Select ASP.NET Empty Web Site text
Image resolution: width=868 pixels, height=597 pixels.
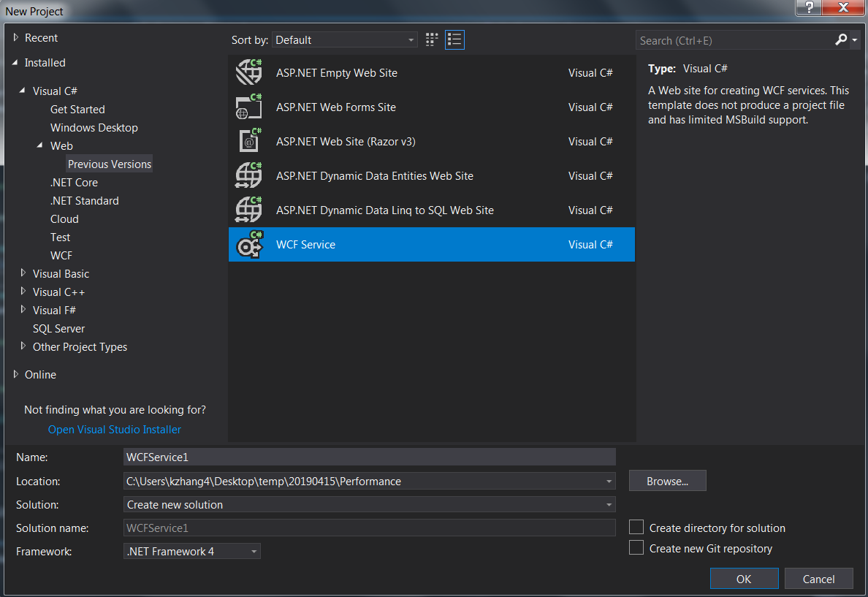pos(337,73)
